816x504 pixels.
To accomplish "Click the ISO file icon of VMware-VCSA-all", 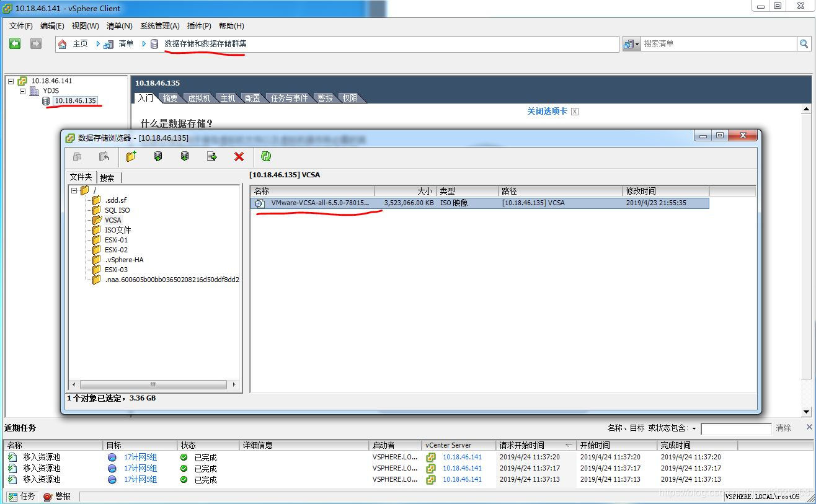I will tap(259, 203).
